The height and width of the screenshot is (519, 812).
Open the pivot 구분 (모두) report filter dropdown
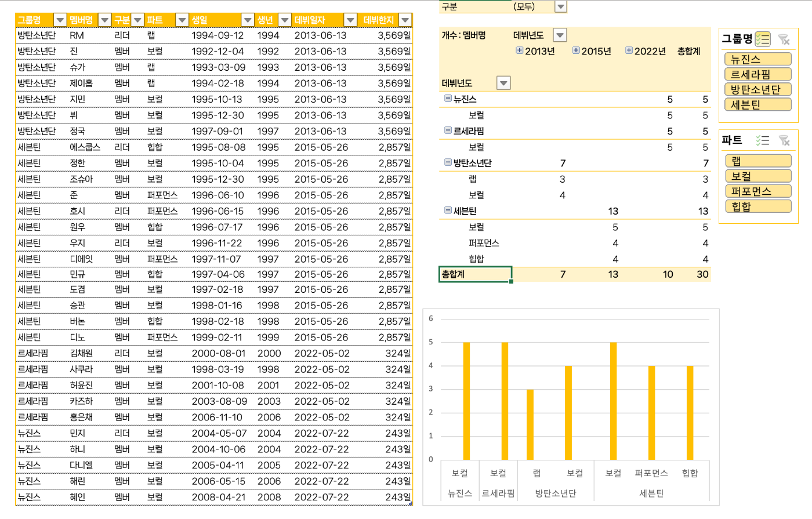pos(560,6)
